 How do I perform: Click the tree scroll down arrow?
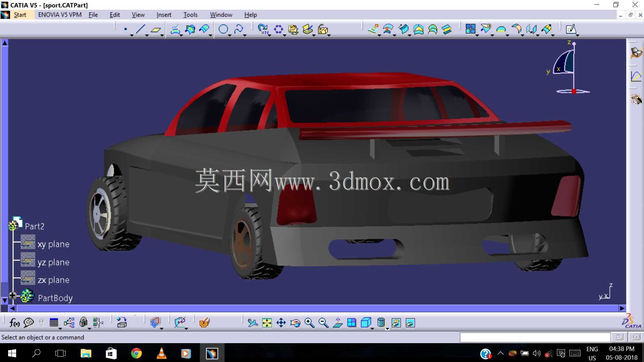click(5, 300)
